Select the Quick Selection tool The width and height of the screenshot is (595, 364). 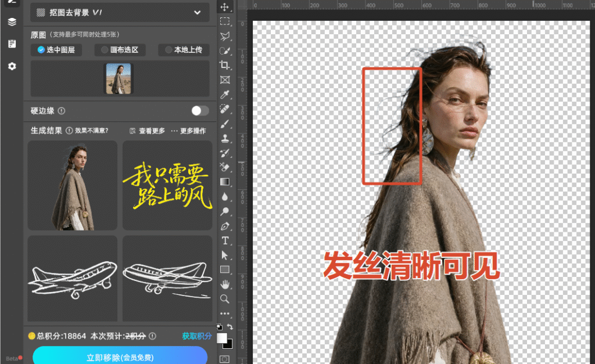225,51
